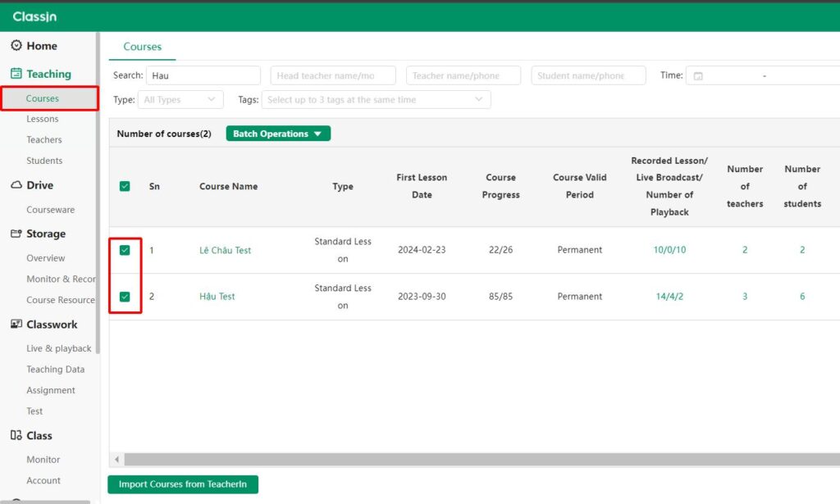Open the Batch Operations dropdown
The width and height of the screenshot is (840, 504).
pyautogui.click(x=278, y=134)
